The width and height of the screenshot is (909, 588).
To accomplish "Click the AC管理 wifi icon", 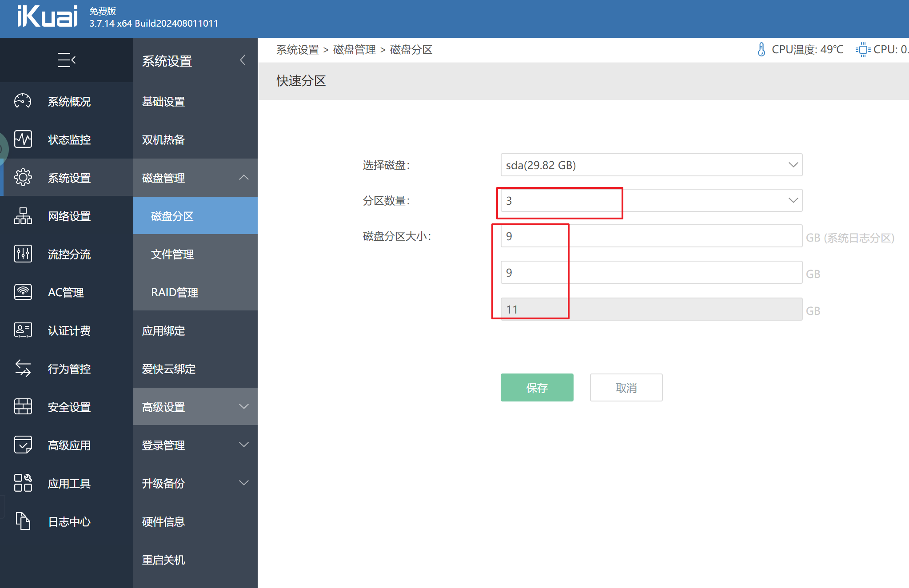I will 23,292.
